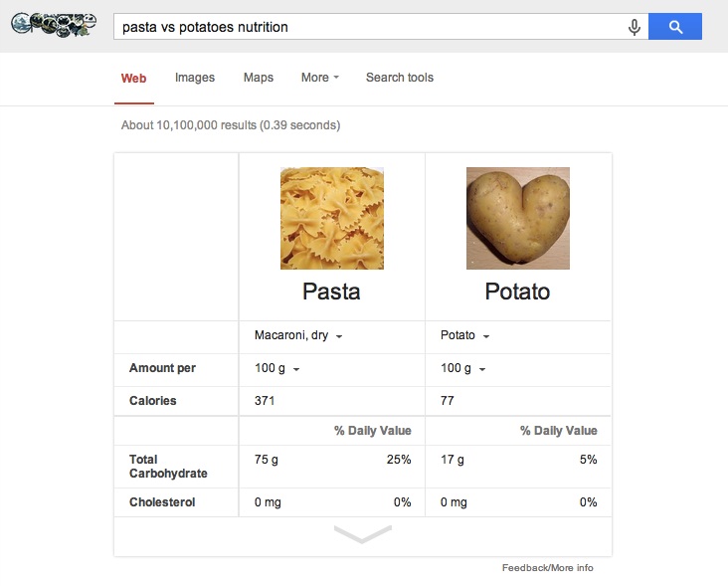Switch to the Maps tab

tap(259, 78)
